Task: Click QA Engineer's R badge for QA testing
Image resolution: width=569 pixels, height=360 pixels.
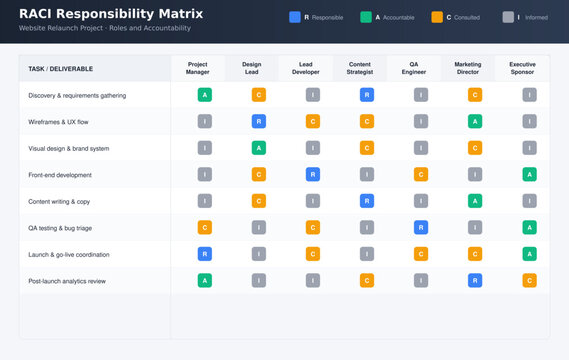Action: point(421,227)
